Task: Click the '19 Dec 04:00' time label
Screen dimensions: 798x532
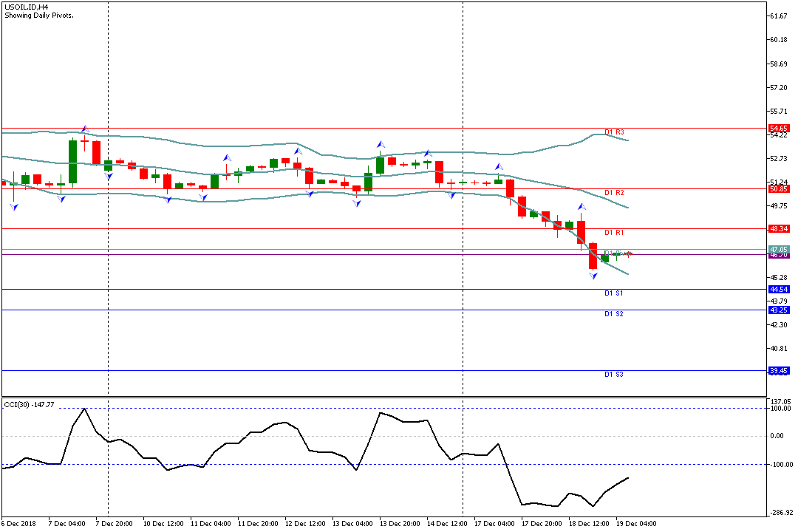Action: [637, 523]
